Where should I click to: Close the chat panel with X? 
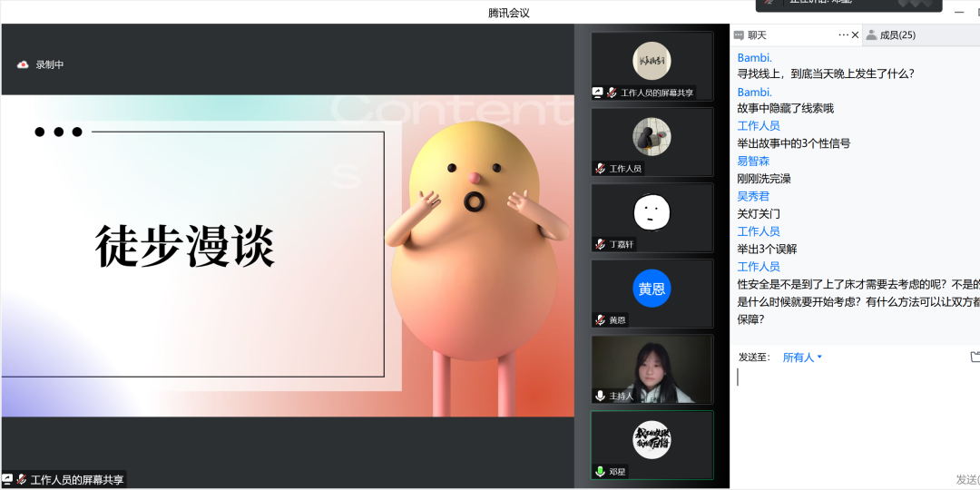pyautogui.click(x=855, y=35)
